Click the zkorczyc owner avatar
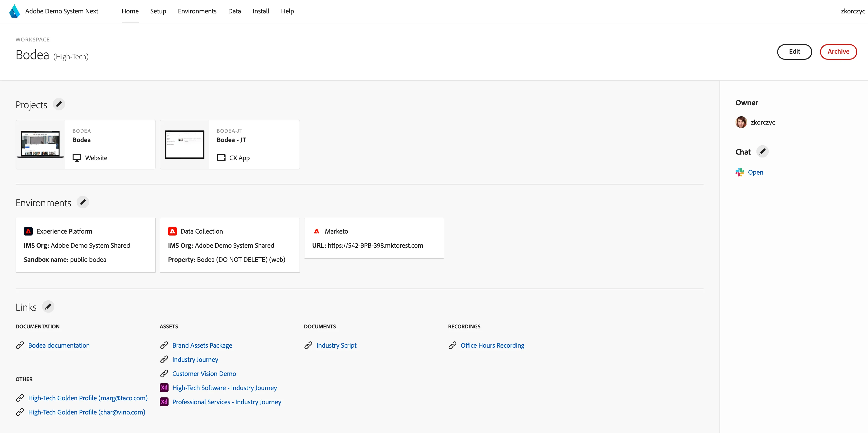Screen dimensions: 868x433 [x=741, y=122]
